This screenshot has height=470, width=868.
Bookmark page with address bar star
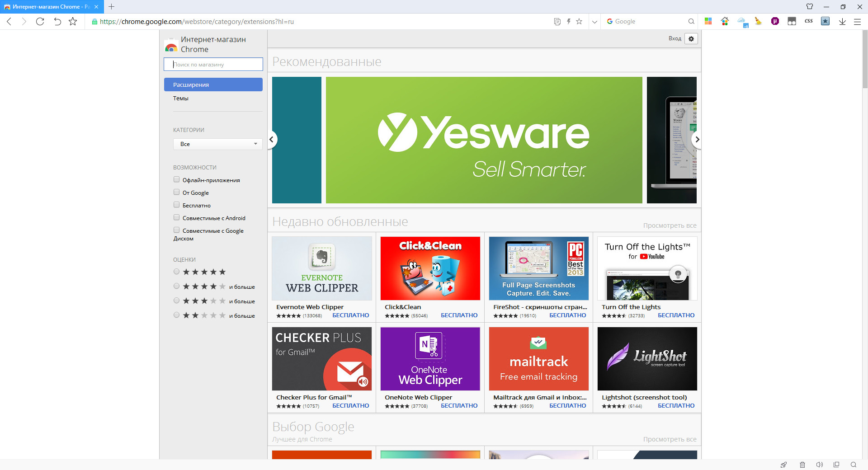tap(579, 21)
